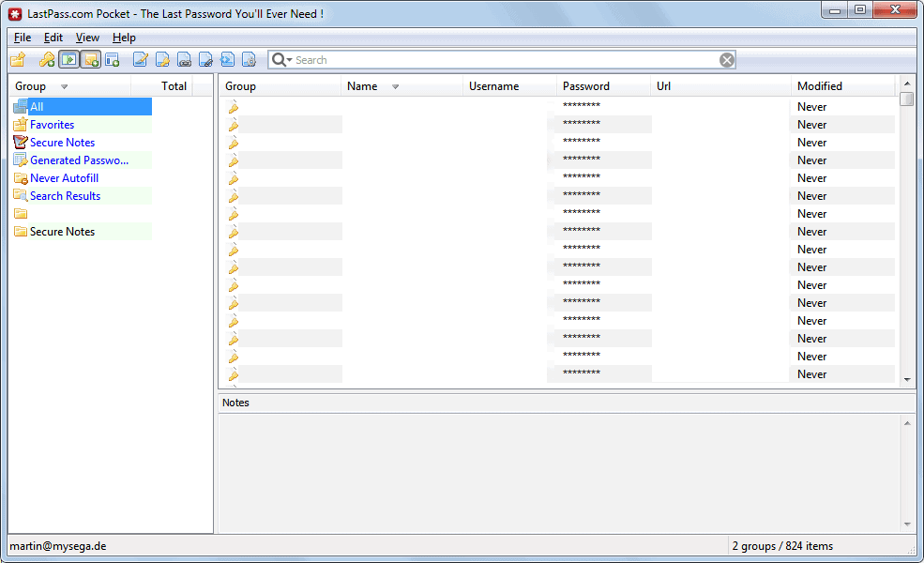Screen dimensions: 924x563
Task: Click the entry list scrollbar up arrow
Action: [907, 84]
